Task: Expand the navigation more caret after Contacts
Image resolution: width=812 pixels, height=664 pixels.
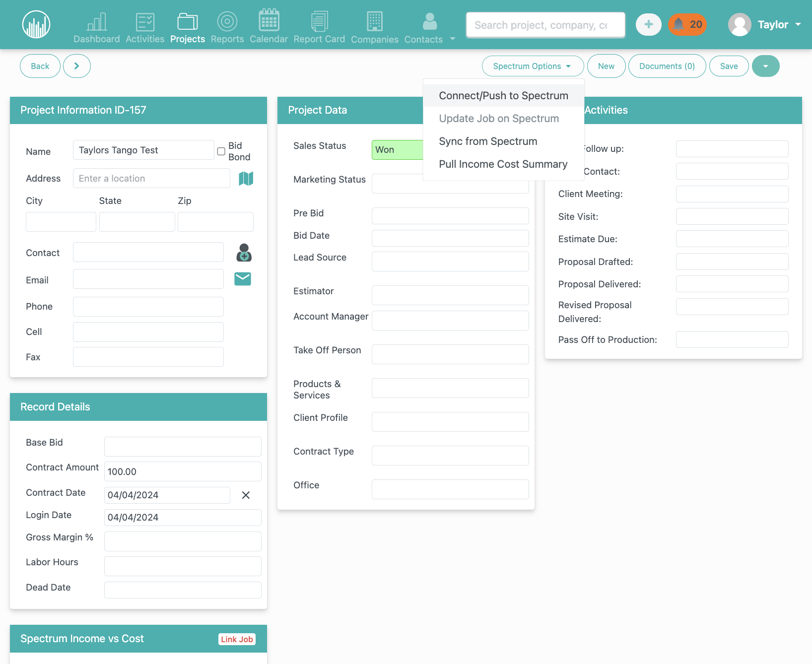Action: tap(452, 39)
